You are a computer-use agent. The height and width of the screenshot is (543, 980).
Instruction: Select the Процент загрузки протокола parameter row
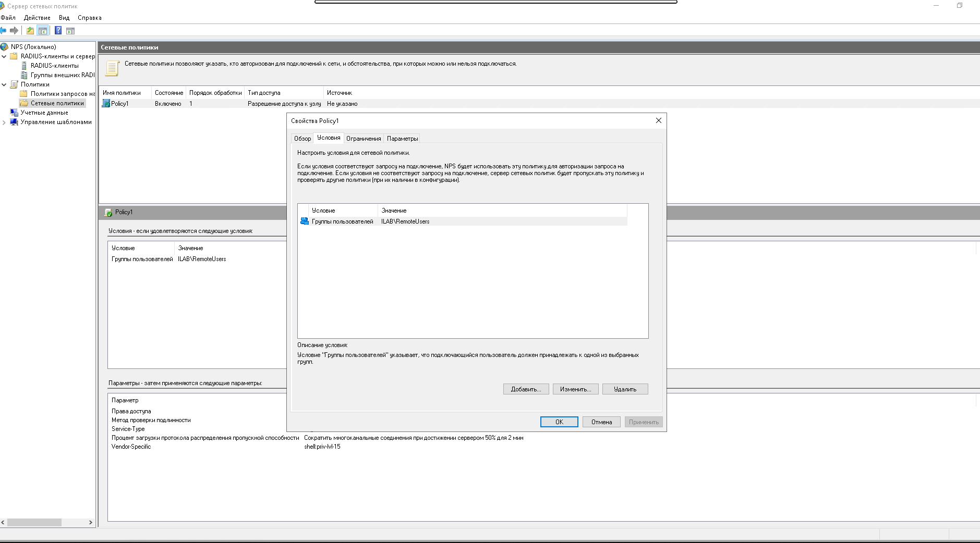click(205, 438)
